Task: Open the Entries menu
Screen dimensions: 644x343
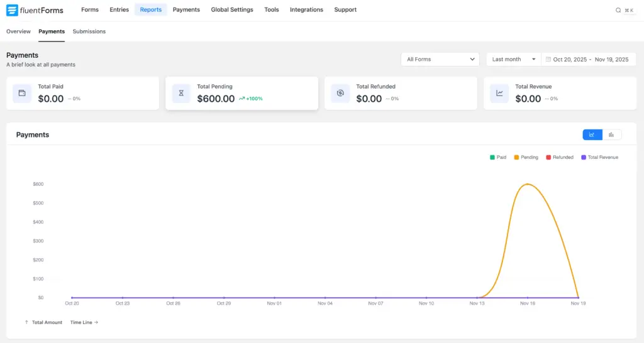Action: click(x=119, y=9)
